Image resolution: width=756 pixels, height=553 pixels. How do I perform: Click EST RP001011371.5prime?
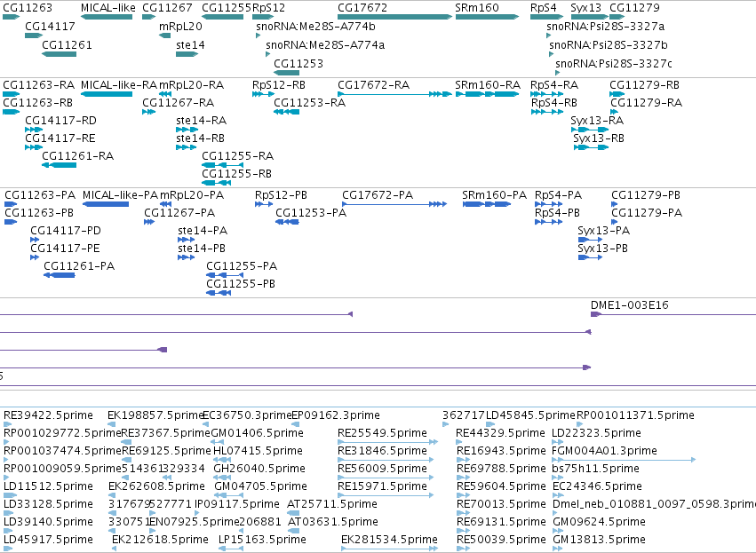pos(635,415)
